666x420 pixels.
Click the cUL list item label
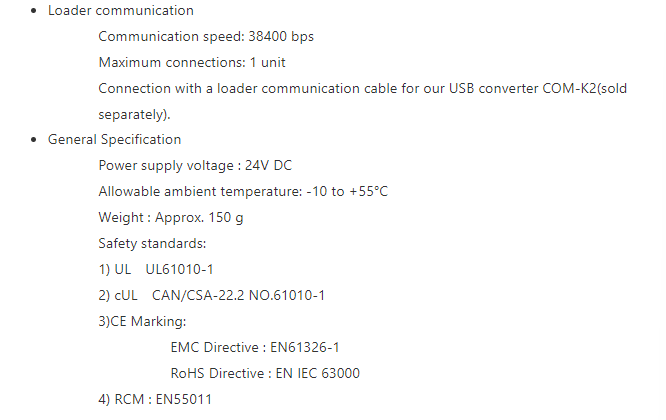tap(118, 295)
